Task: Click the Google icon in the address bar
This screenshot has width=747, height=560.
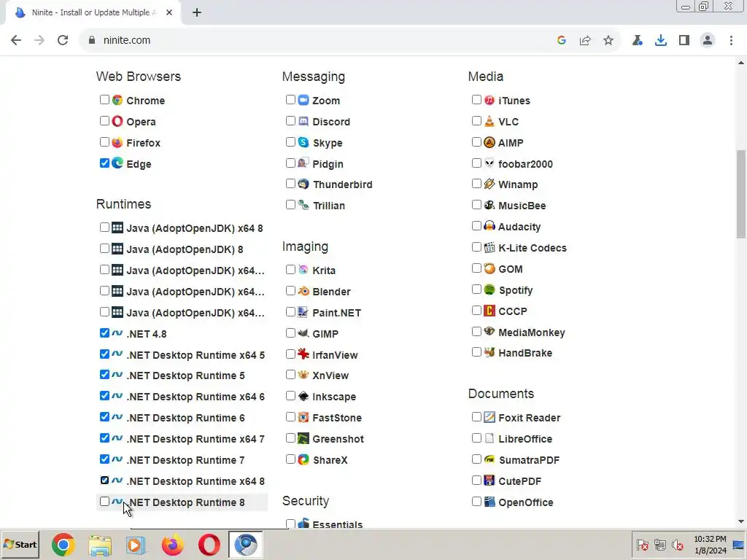Action: (x=562, y=41)
